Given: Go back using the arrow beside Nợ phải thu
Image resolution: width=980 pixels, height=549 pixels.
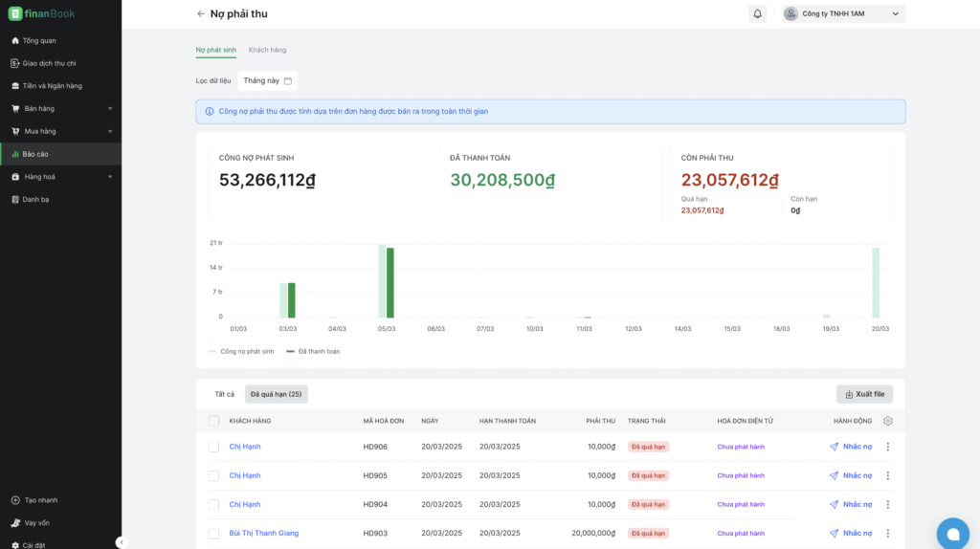Looking at the screenshot, I should pos(201,13).
